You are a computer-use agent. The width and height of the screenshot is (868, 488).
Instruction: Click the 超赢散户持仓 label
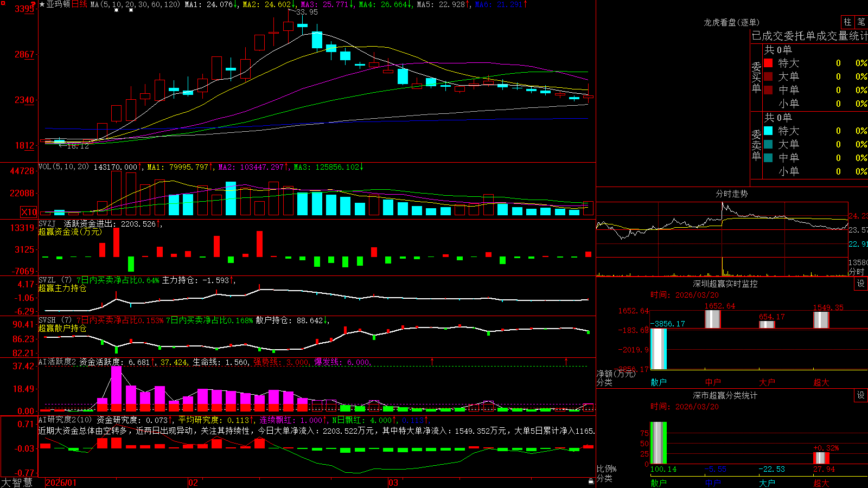click(x=62, y=328)
